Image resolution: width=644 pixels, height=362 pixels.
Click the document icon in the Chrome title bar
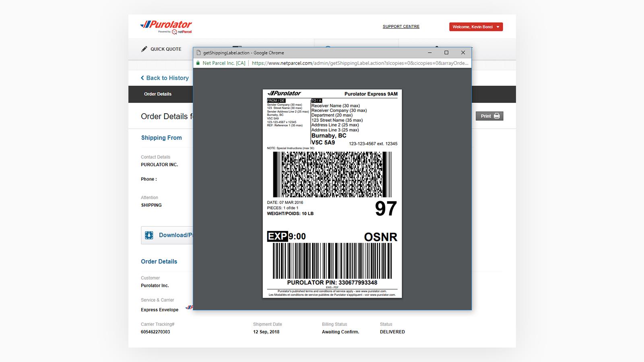(x=198, y=53)
